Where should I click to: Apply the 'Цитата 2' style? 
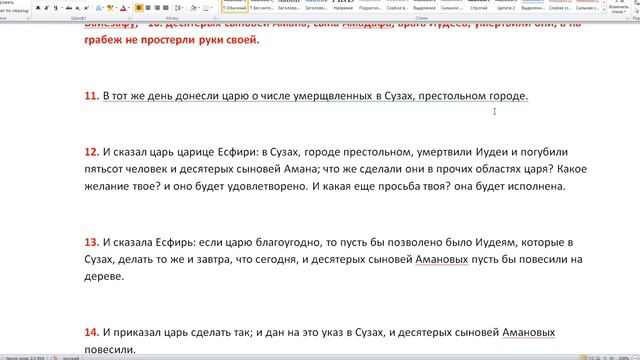tap(506, 6)
